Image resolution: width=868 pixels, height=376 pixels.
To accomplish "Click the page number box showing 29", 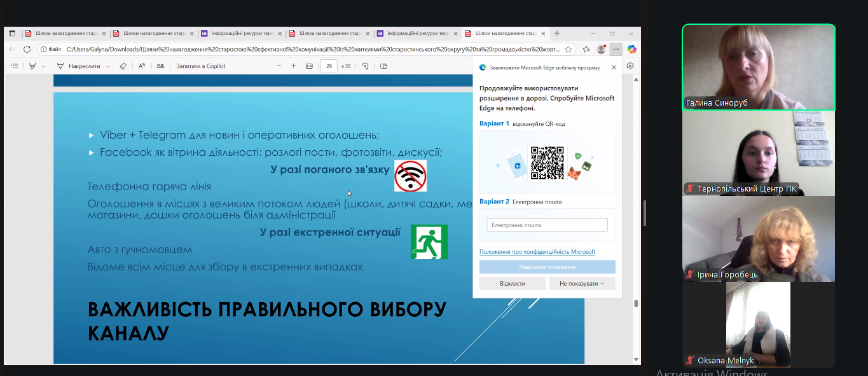I will click(x=329, y=66).
